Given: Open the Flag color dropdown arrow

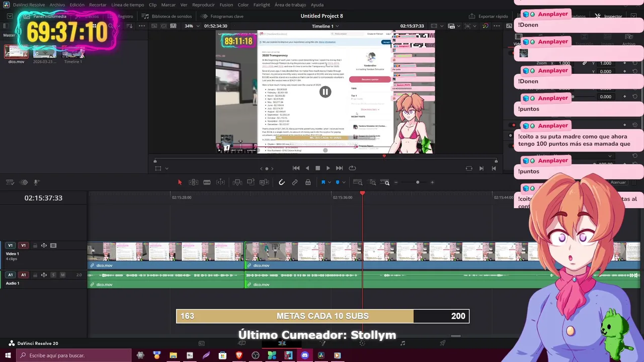Looking at the screenshot, I should click(329, 183).
